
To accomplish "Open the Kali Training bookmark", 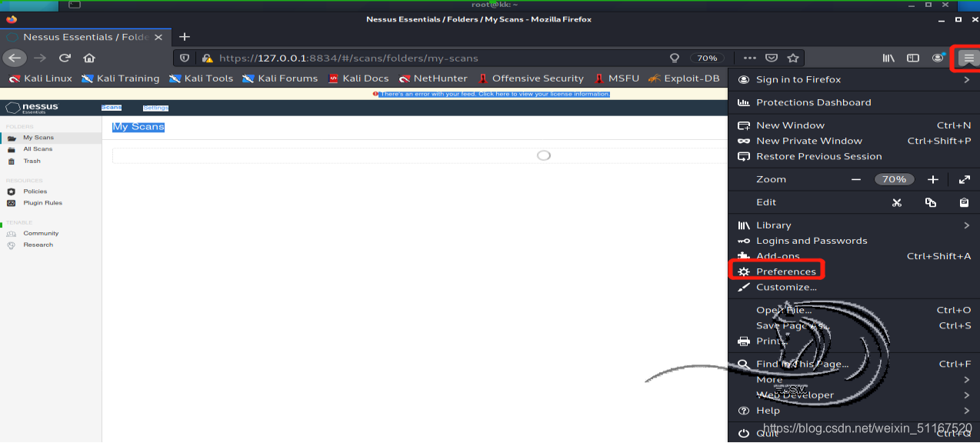I will pos(120,78).
